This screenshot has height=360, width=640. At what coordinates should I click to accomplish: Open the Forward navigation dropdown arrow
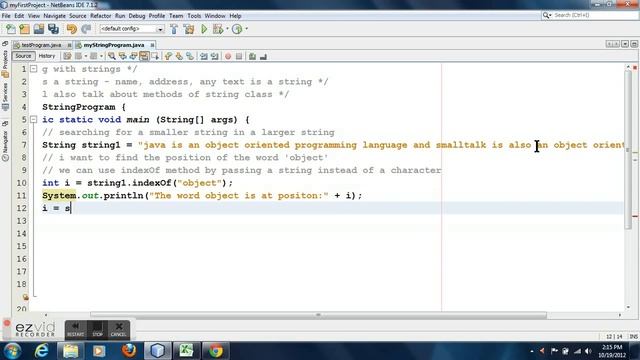click(x=101, y=56)
